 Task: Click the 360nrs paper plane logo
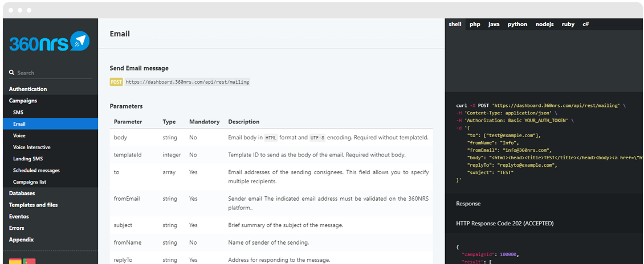tap(50, 42)
